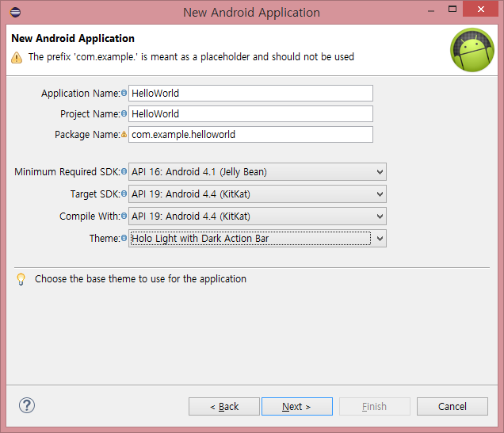Cancel the New Android Application wizard
504x433 pixels.
(452, 407)
